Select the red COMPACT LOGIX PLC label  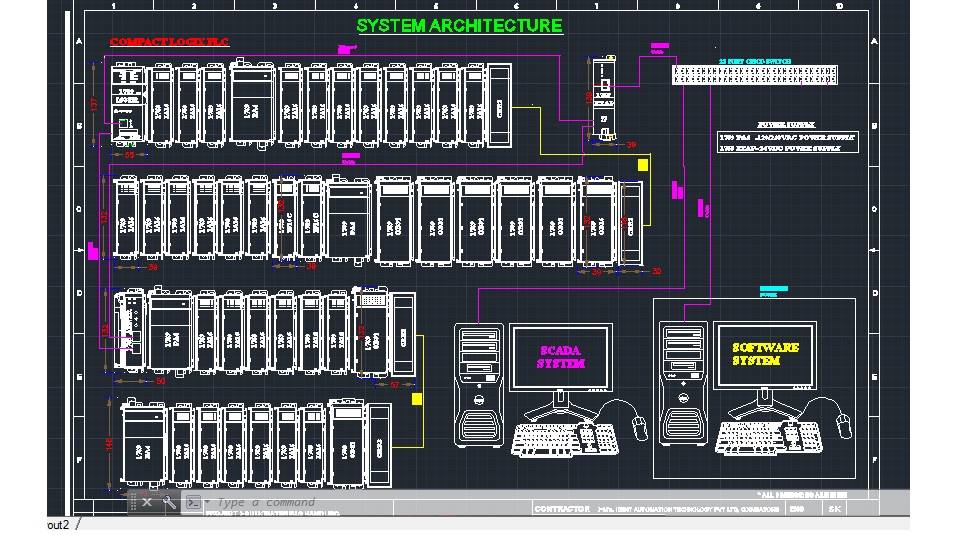coord(169,42)
